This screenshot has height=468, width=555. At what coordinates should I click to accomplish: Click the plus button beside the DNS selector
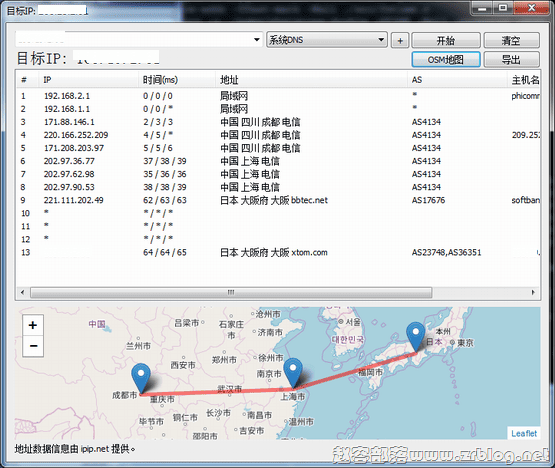click(x=400, y=40)
